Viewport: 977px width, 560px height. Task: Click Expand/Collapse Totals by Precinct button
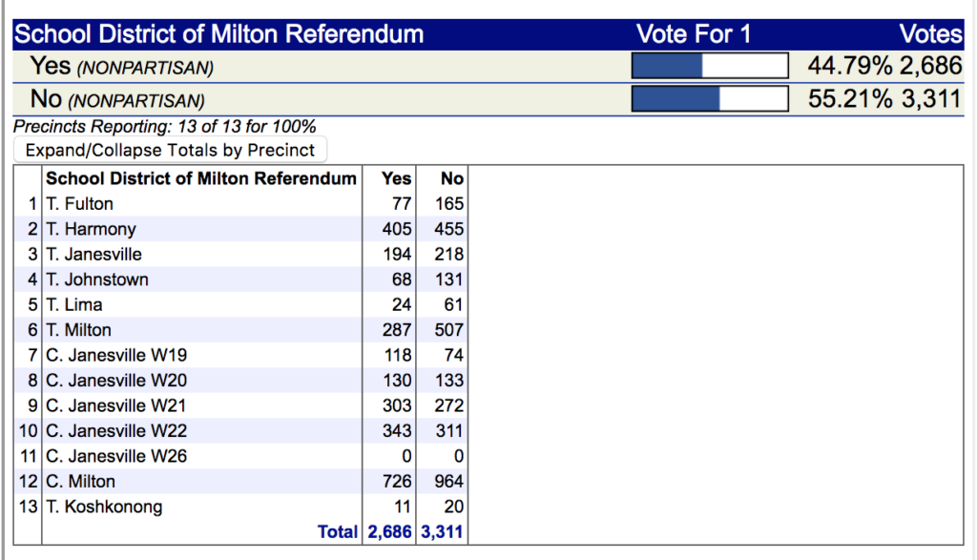click(170, 150)
